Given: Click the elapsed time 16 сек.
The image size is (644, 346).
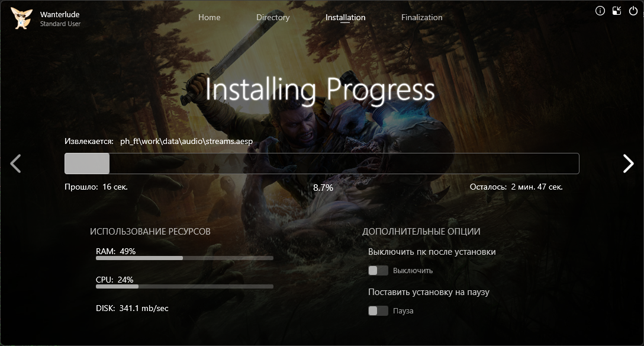Looking at the screenshot, I should (115, 187).
